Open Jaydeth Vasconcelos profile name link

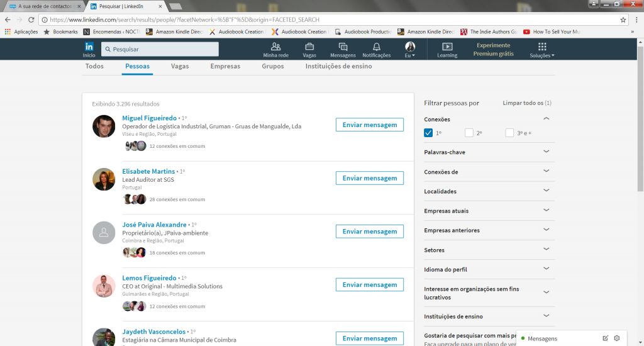coord(153,332)
